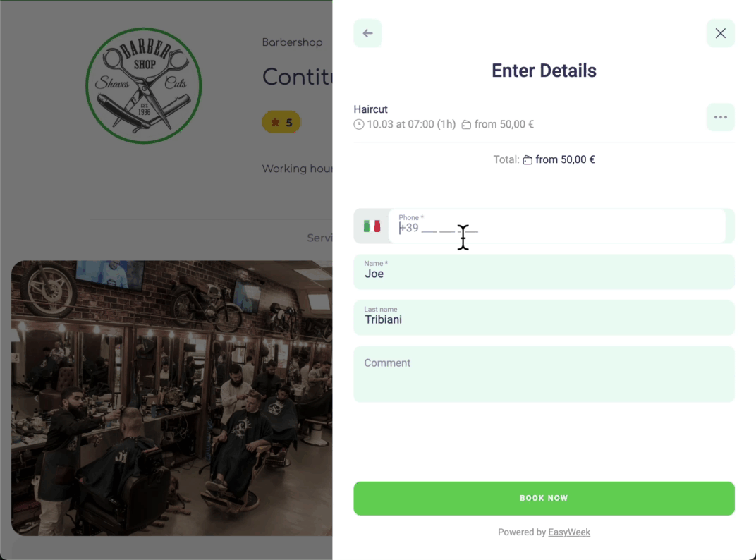Click the back arrow button
The width and height of the screenshot is (756, 560).
pos(367,33)
